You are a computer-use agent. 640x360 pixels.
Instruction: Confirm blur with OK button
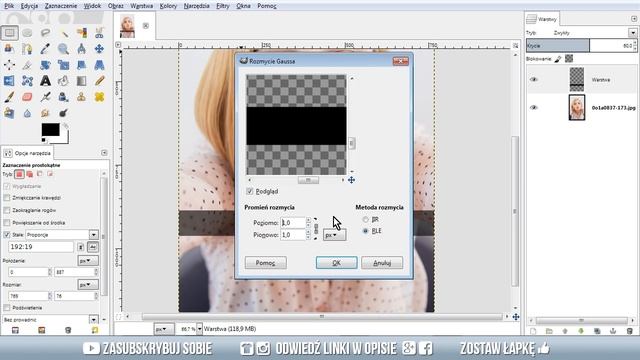(x=336, y=263)
